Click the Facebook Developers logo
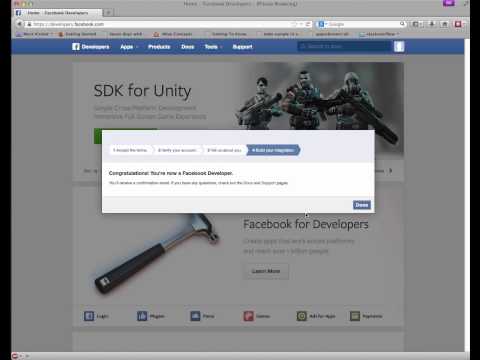The image size is (480, 360). click(91, 47)
